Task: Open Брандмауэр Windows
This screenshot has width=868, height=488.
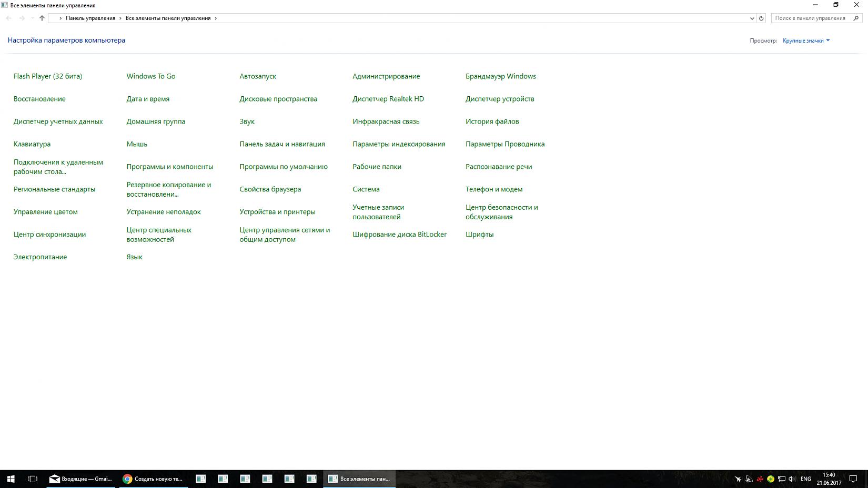Action: (501, 76)
